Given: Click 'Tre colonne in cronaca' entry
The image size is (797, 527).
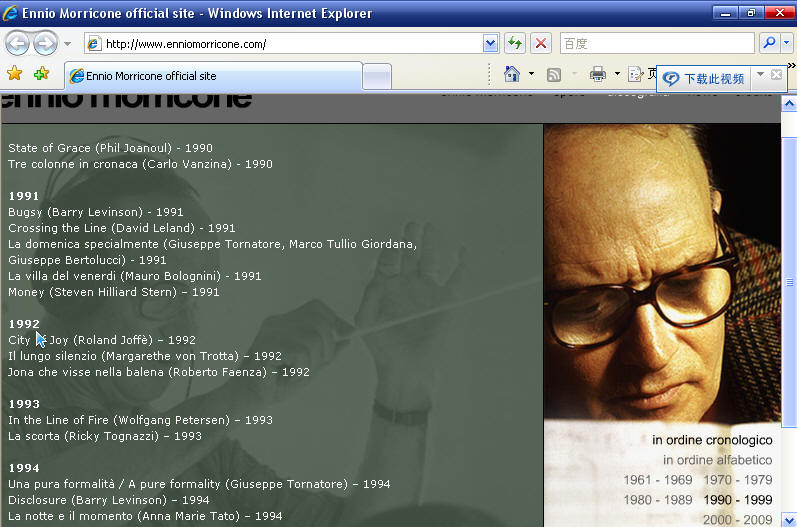Looking at the screenshot, I should click(140, 164).
